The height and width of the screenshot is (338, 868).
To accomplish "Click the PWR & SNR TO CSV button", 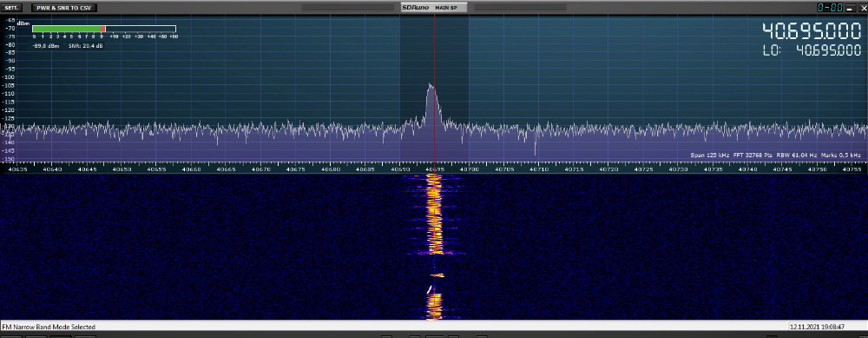I will pyautogui.click(x=63, y=8).
